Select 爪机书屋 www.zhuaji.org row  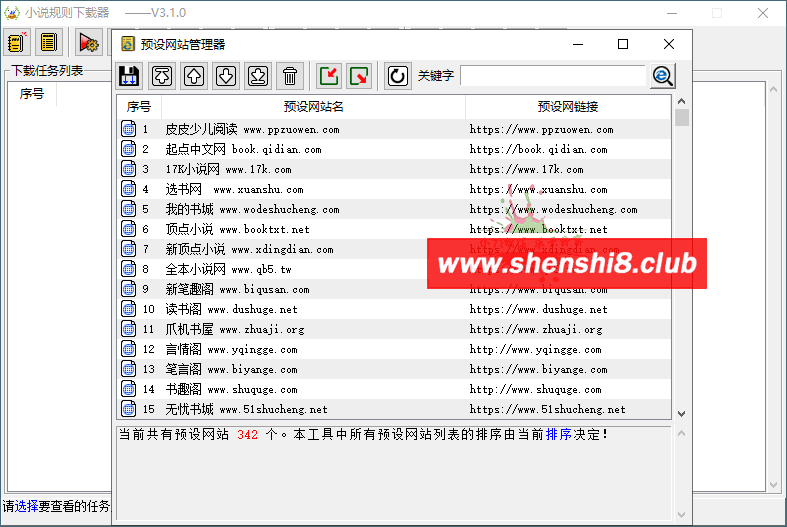click(394, 329)
